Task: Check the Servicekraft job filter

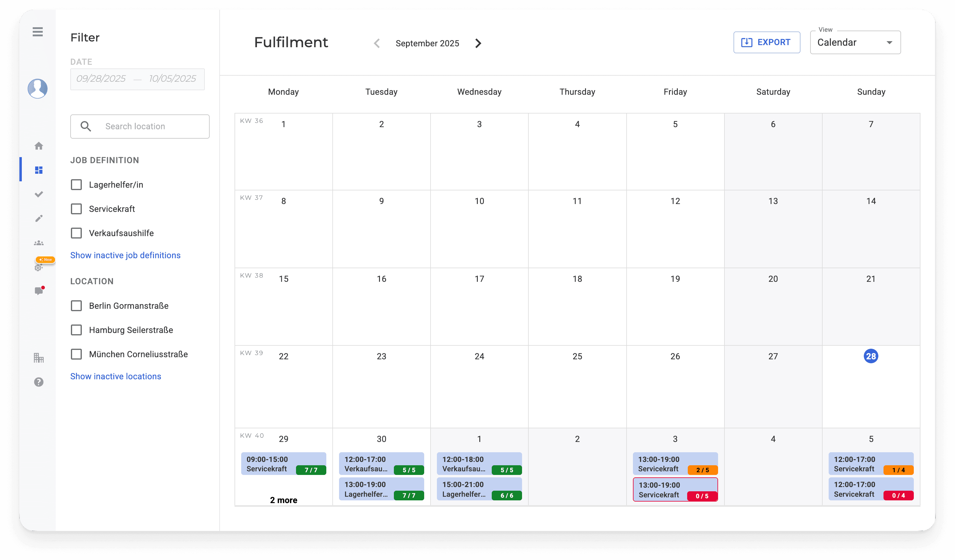Action: [x=76, y=209]
